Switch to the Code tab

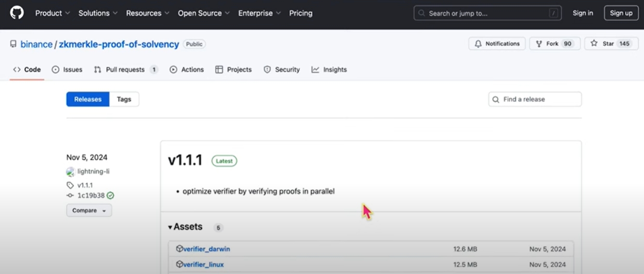[x=27, y=69]
